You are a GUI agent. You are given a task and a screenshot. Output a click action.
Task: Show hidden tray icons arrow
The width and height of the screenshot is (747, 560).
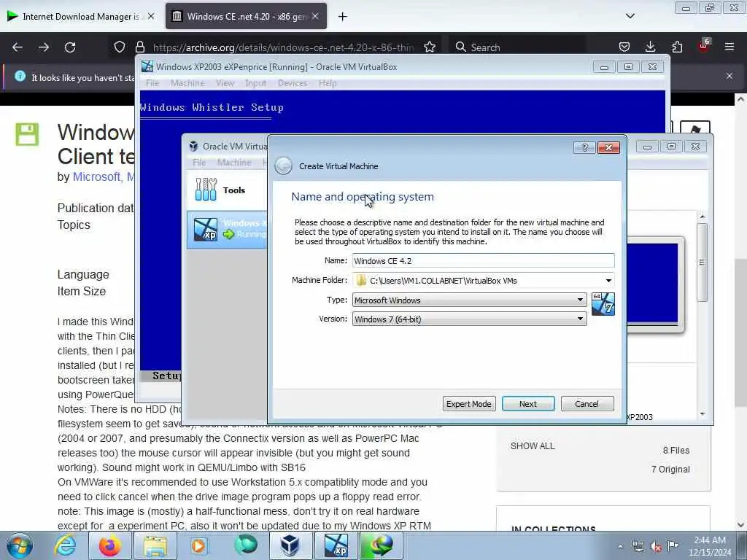(620, 547)
